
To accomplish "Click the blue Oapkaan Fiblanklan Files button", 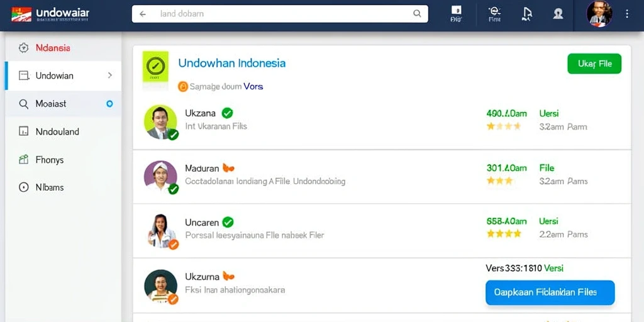I will click(x=550, y=292).
